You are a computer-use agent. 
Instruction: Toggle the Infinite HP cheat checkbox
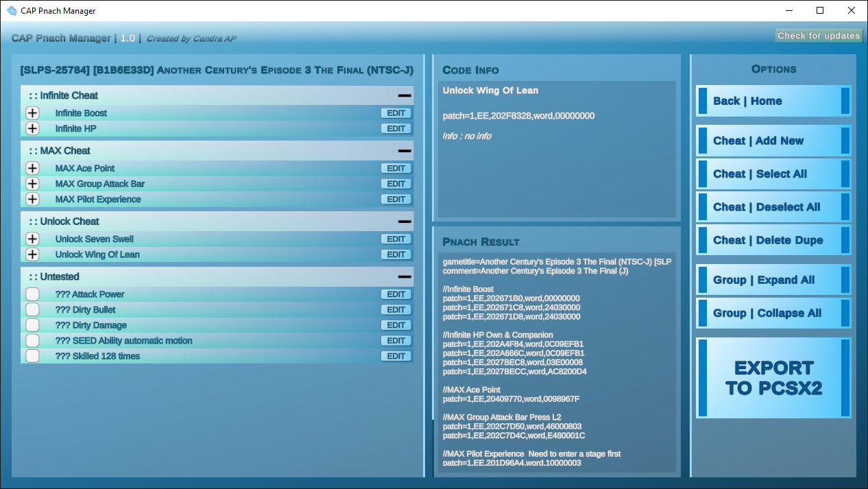tap(32, 128)
